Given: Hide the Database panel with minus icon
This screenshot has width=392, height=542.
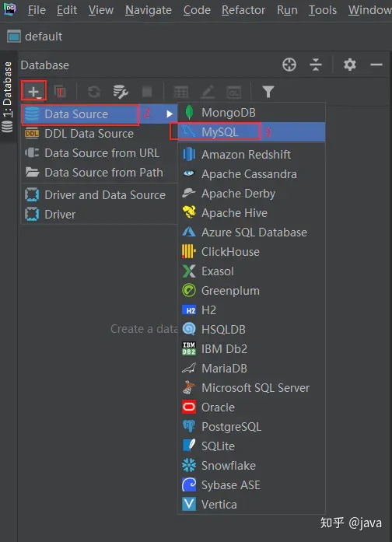Looking at the screenshot, I should [376, 65].
